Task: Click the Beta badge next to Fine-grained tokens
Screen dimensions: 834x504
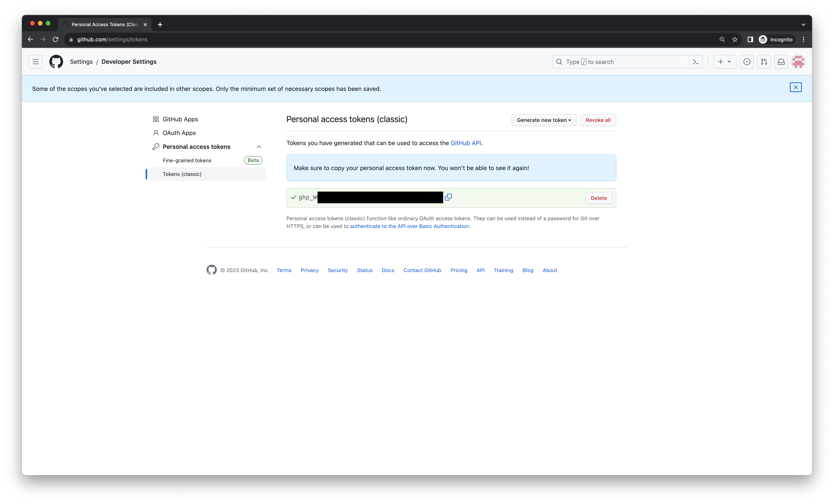Action: (253, 160)
